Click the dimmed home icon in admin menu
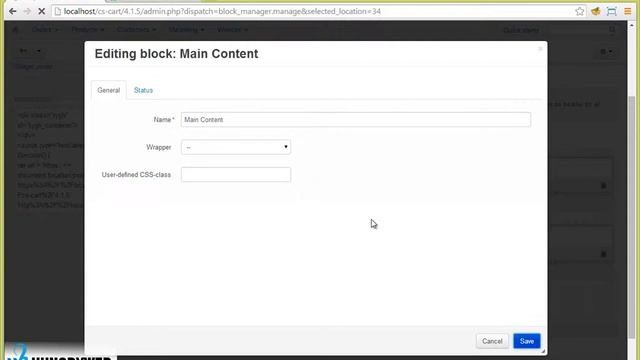This screenshot has width=640, height=360. tap(16, 29)
